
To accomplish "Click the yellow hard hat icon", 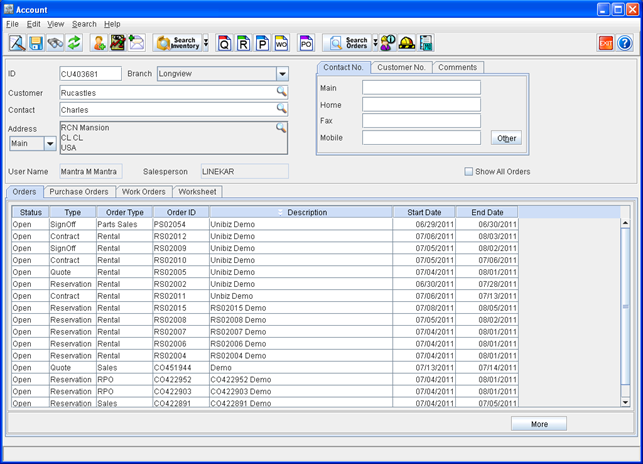I will pos(406,43).
